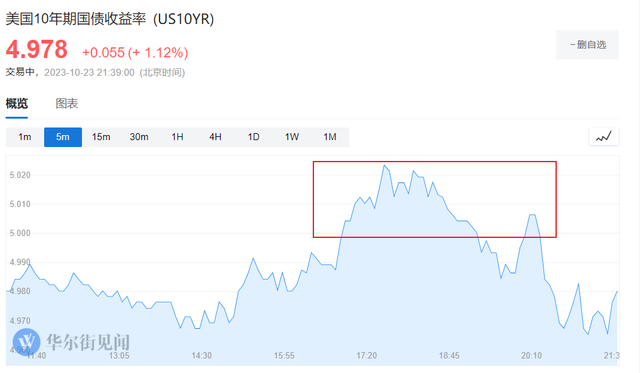640x373 pixels.
Task: Choose the 1H timeframe
Action: 177,137
